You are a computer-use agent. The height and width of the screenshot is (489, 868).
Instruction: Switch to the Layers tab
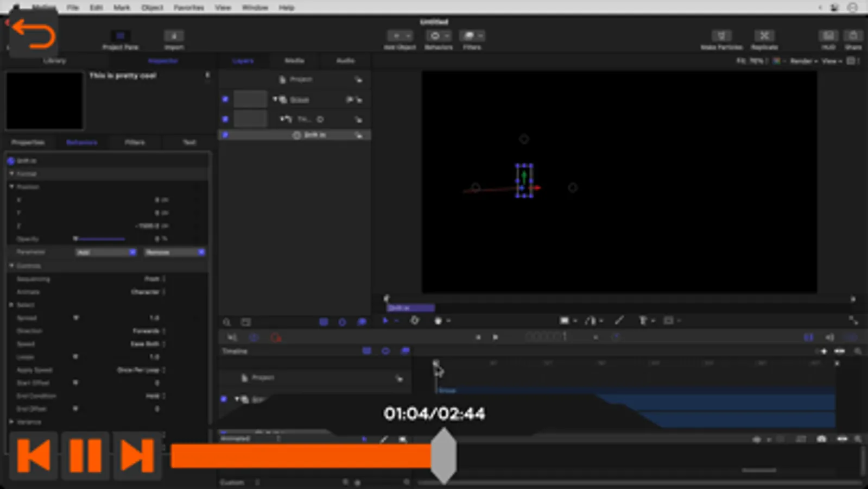pos(243,61)
